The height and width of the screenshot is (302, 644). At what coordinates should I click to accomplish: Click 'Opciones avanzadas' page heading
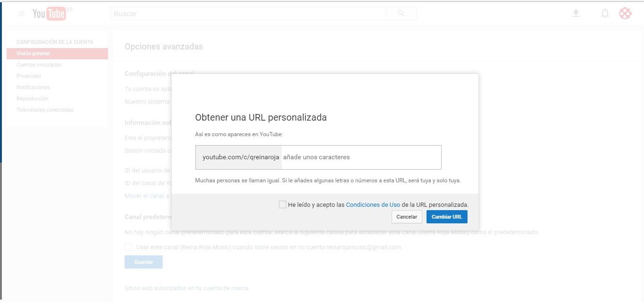pyautogui.click(x=164, y=47)
